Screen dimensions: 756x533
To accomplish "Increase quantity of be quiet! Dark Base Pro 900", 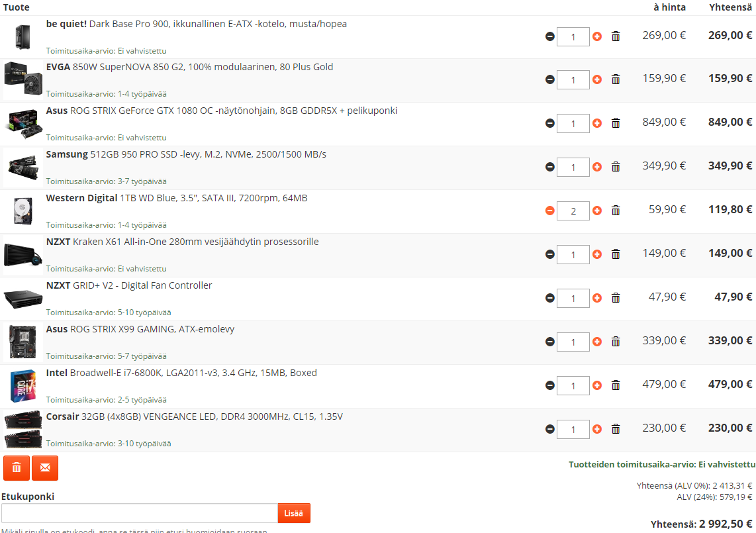I will (x=597, y=36).
